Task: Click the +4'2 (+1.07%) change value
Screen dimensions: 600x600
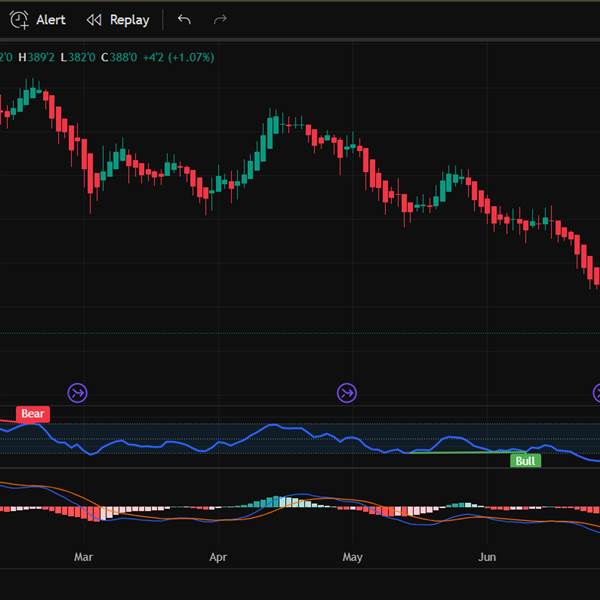Action: pyautogui.click(x=179, y=57)
